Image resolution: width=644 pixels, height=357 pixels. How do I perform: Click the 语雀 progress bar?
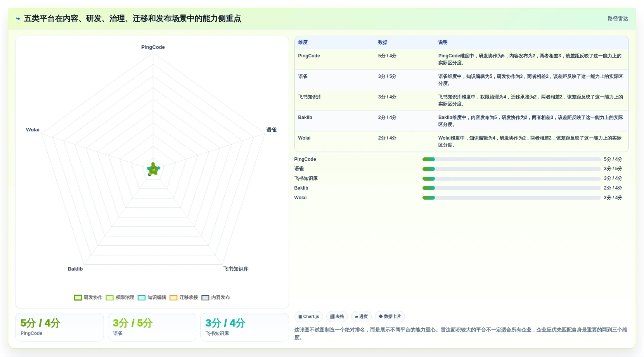[x=511, y=169]
